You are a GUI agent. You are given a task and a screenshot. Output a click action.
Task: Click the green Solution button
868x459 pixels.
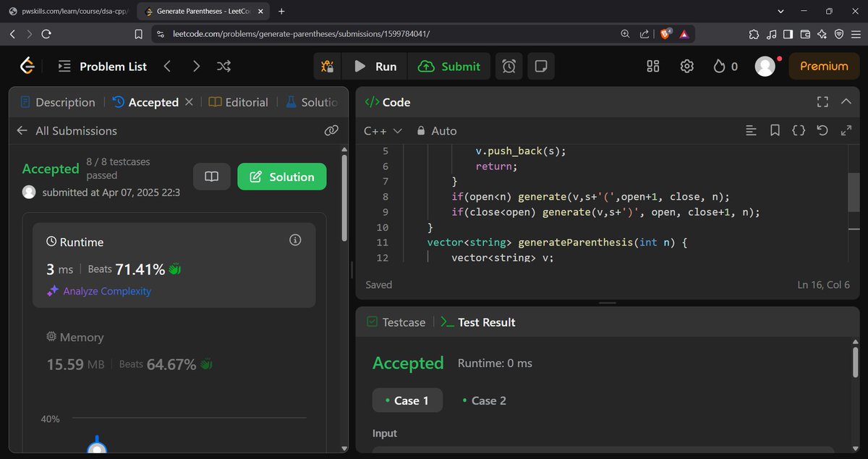point(281,177)
